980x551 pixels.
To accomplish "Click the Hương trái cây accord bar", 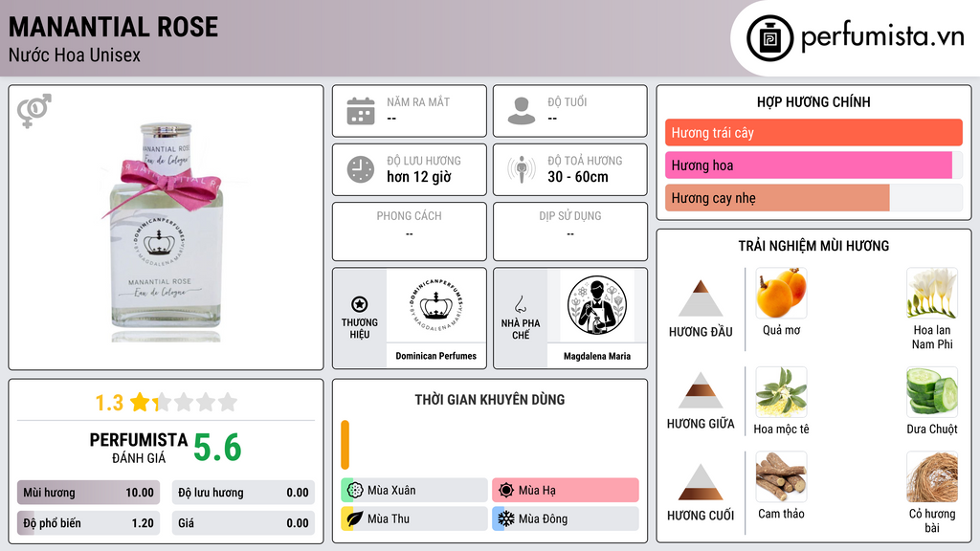I will click(x=813, y=132).
